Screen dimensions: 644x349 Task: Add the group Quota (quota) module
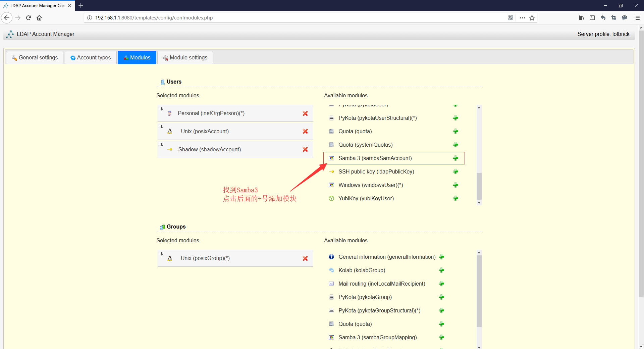tap(441, 324)
